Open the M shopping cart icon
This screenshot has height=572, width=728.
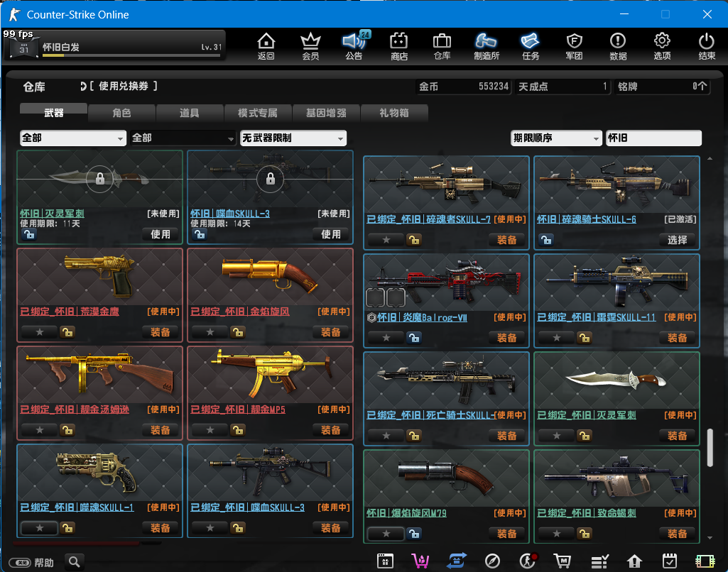pyautogui.click(x=563, y=561)
